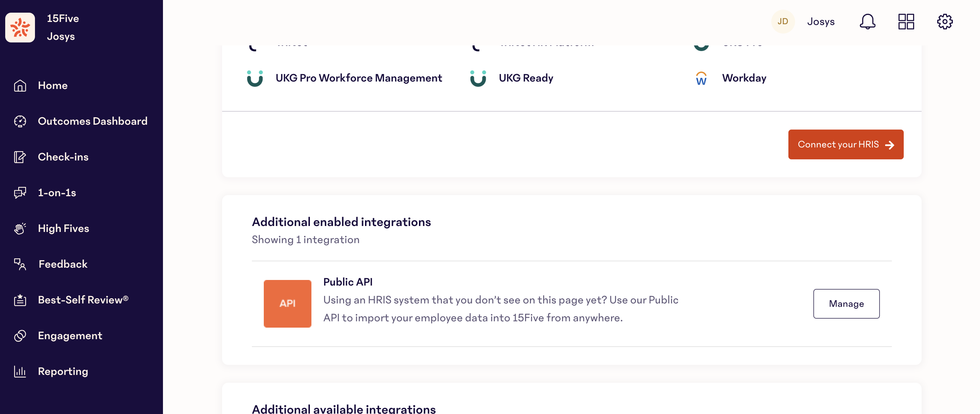Screen dimensions: 980x414
Task: Open Engagement from sidebar
Action: tap(70, 335)
